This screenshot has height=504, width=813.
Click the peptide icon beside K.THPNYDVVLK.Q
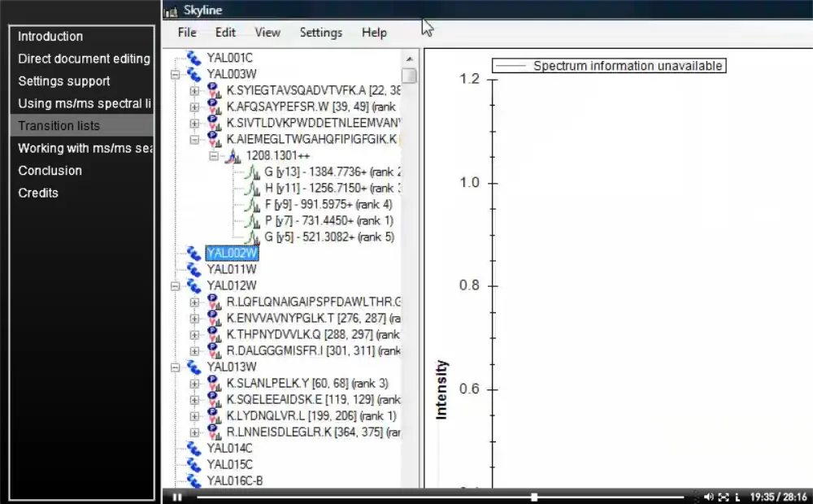[214, 334]
